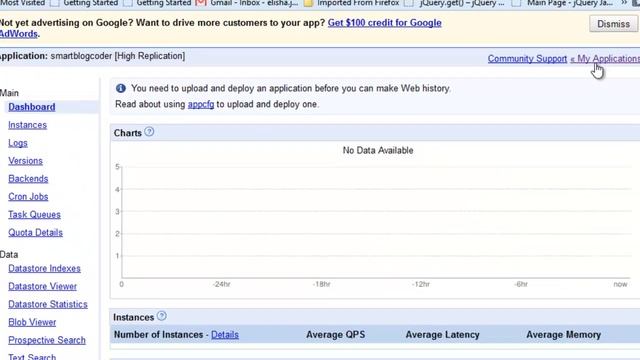Open Gmail Inbox bookmark

[247, 3]
